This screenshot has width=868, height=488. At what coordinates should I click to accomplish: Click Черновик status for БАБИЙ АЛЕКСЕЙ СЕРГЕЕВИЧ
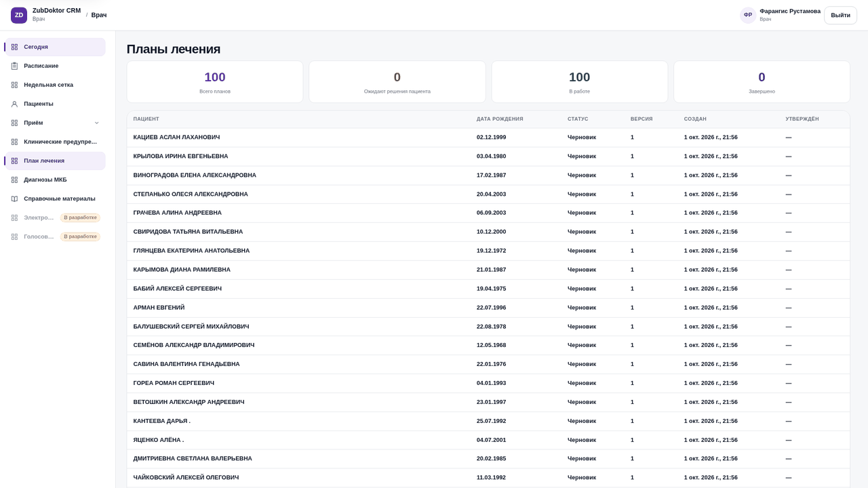[582, 289]
